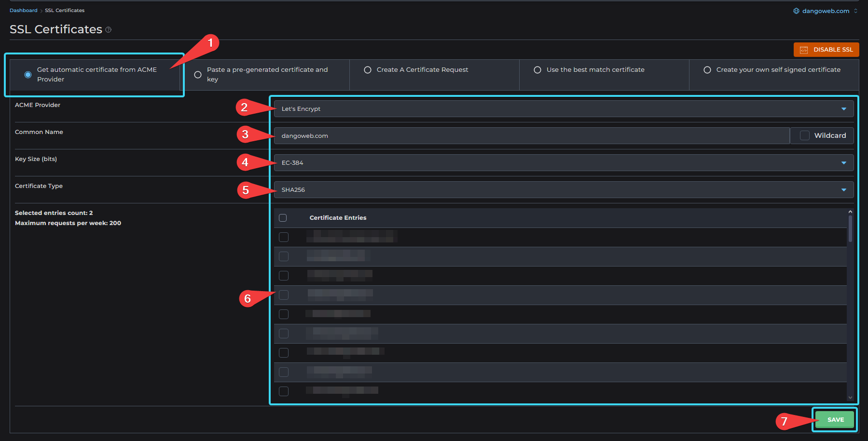Open the Certificate Type SHA256 dropdown
Screen dimensions: 868x441
[x=564, y=190]
